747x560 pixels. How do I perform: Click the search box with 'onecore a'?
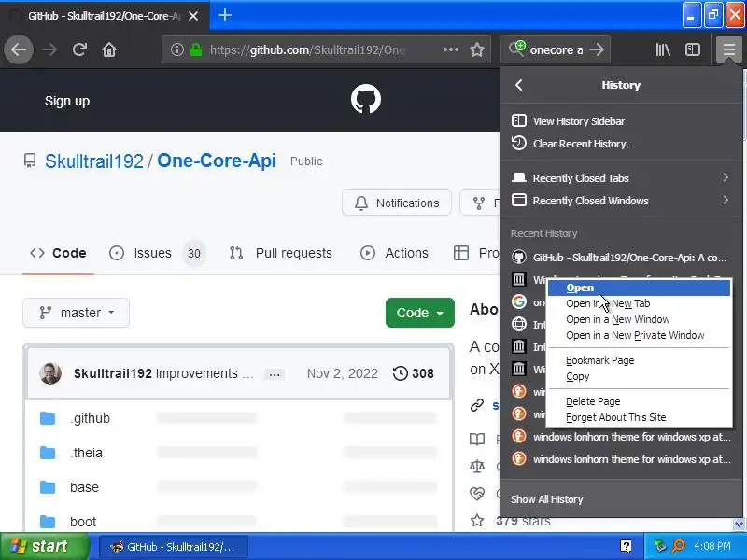coord(556,49)
